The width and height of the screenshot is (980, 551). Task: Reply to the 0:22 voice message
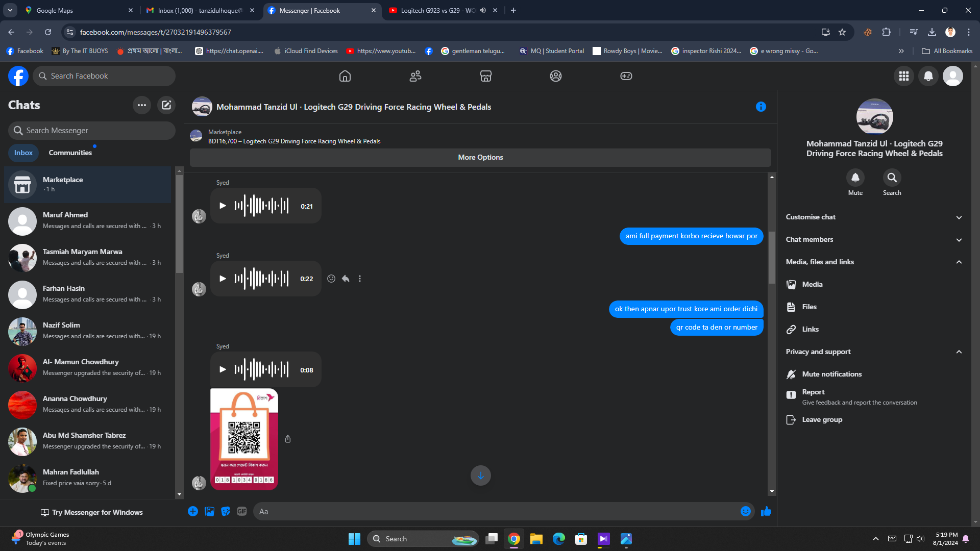point(346,279)
